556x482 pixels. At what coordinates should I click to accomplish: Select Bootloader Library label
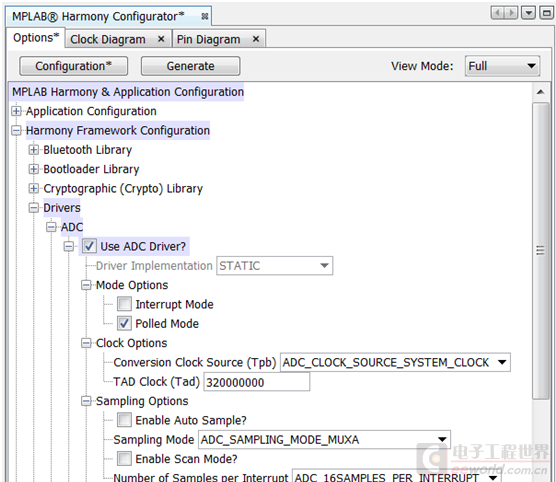[91, 169]
